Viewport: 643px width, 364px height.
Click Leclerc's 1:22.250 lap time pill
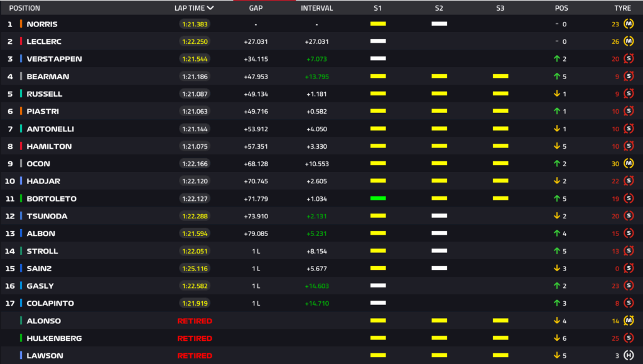195,41
